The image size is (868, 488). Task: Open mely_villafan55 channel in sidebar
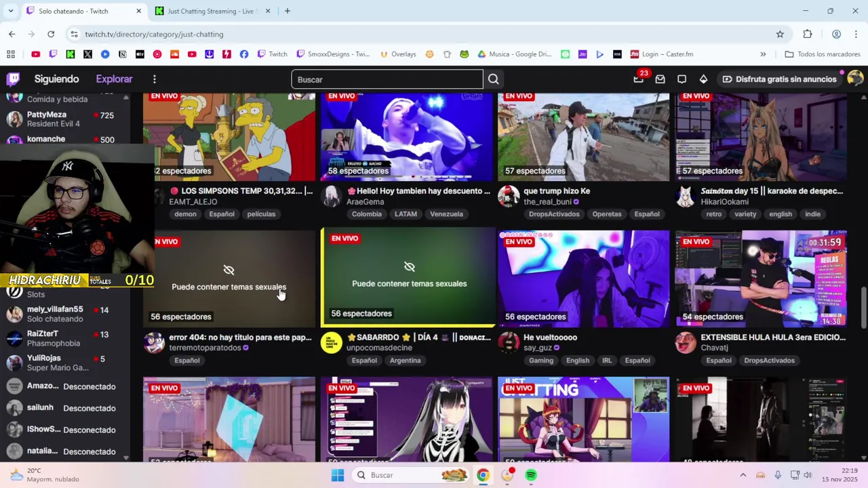(x=65, y=314)
